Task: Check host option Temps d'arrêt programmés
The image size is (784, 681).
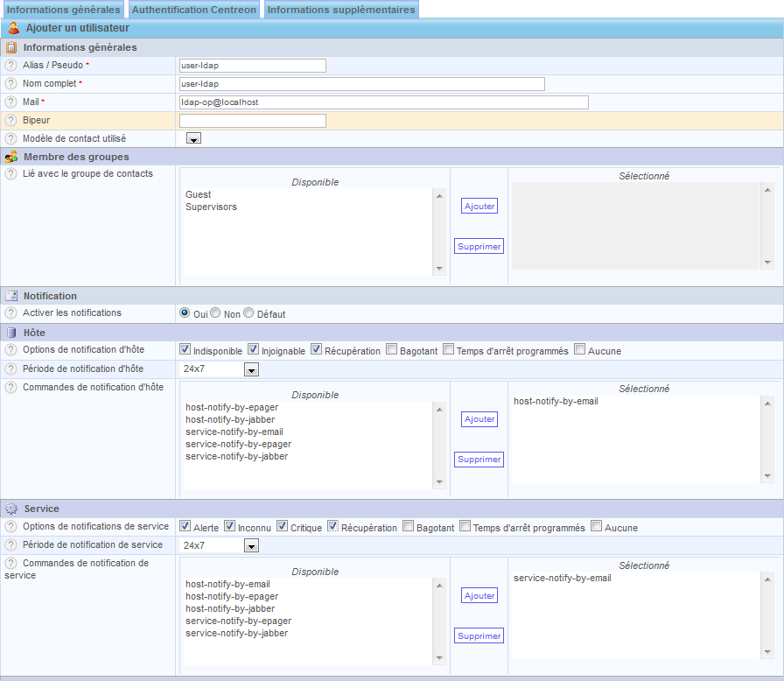Action: (449, 349)
